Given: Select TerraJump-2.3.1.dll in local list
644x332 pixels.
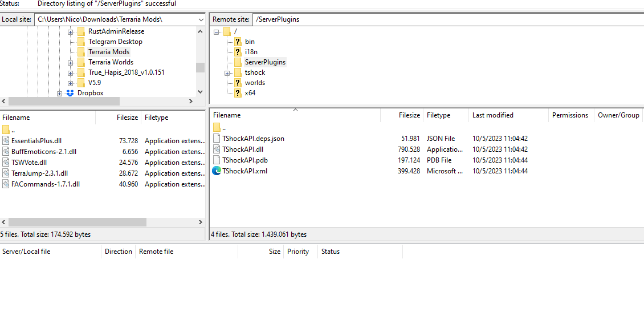Looking at the screenshot, I should pyautogui.click(x=39, y=173).
